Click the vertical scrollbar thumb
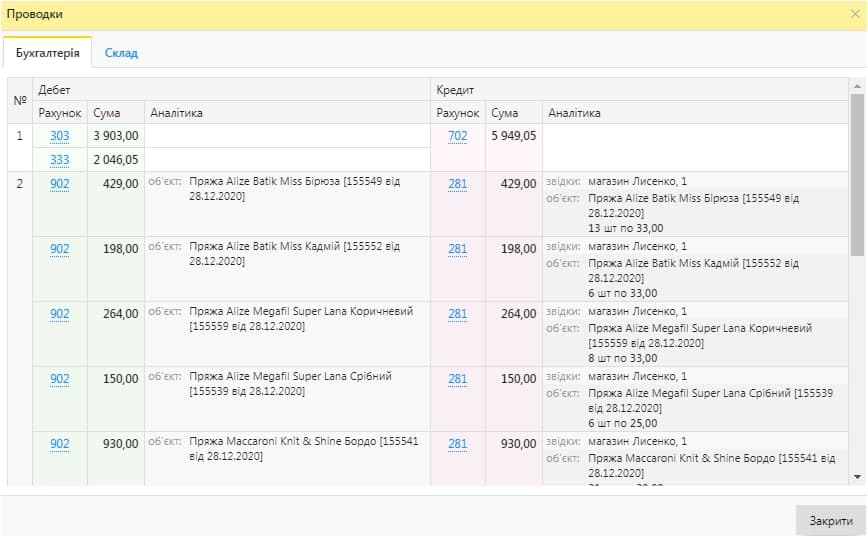Image resolution: width=868 pixels, height=537 pixels. (x=857, y=175)
